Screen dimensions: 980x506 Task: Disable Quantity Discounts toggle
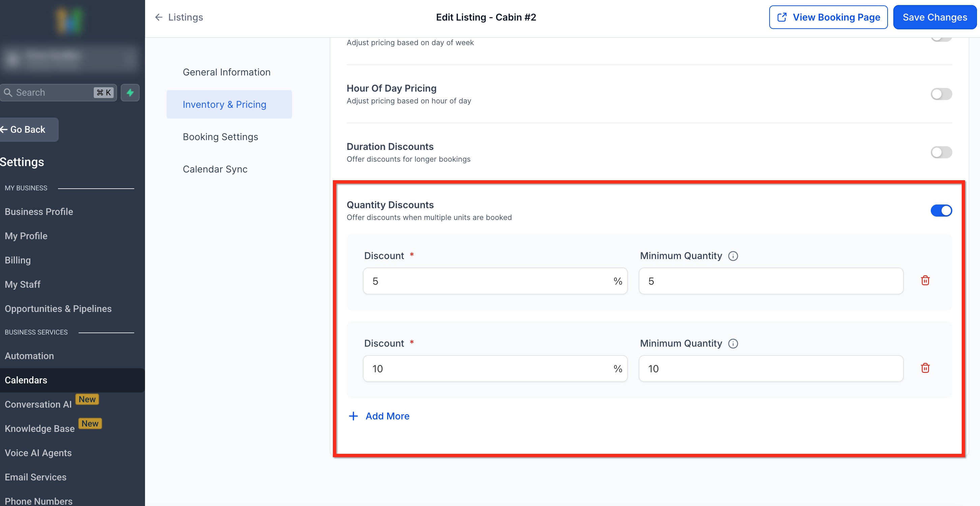pyautogui.click(x=941, y=211)
